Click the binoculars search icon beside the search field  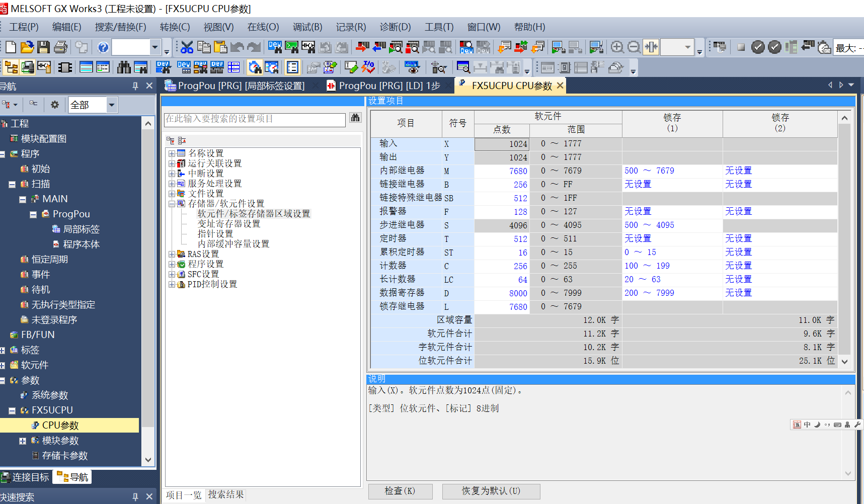pos(355,118)
